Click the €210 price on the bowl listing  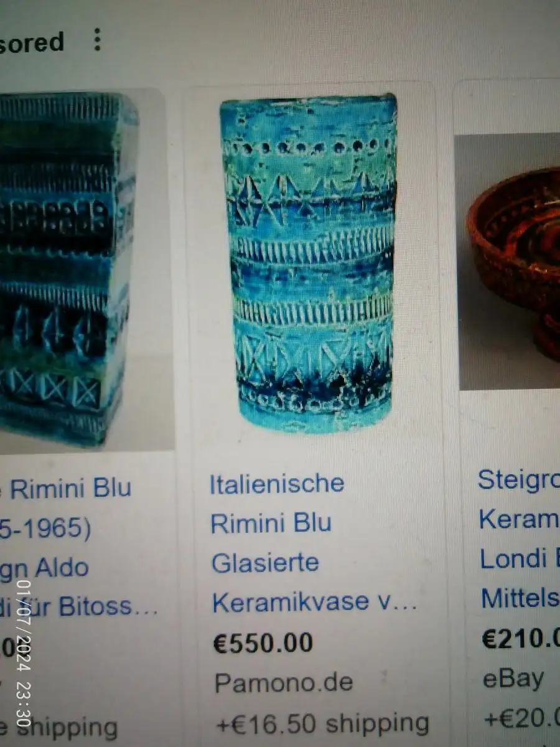tap(521, 639)
